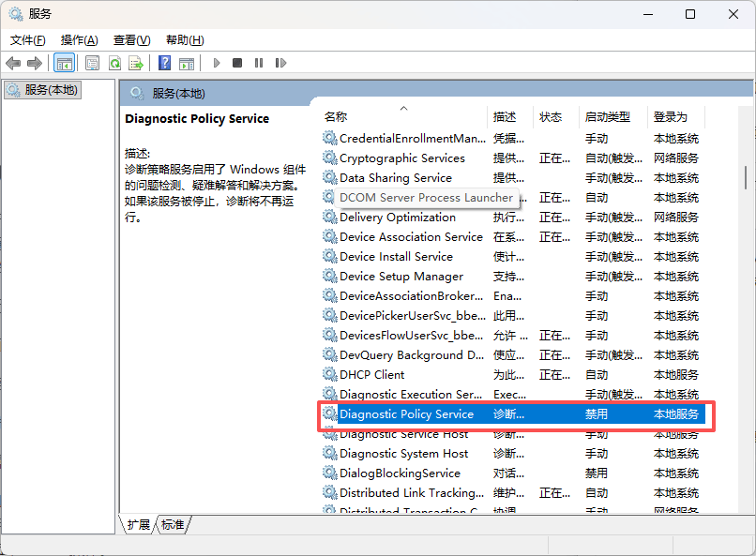Pause the service with the pause icon
The height and width of the screenshot is (556, 756).
259,63
